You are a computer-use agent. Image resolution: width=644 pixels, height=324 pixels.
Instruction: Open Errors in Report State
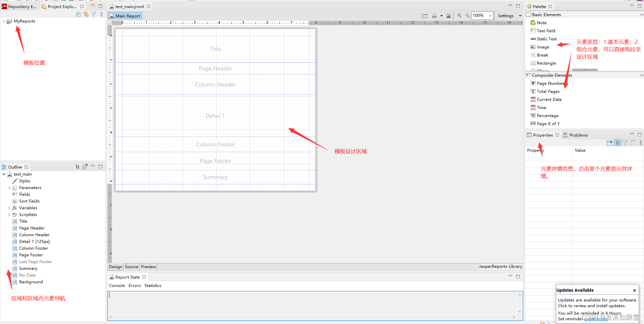[135, 286]
